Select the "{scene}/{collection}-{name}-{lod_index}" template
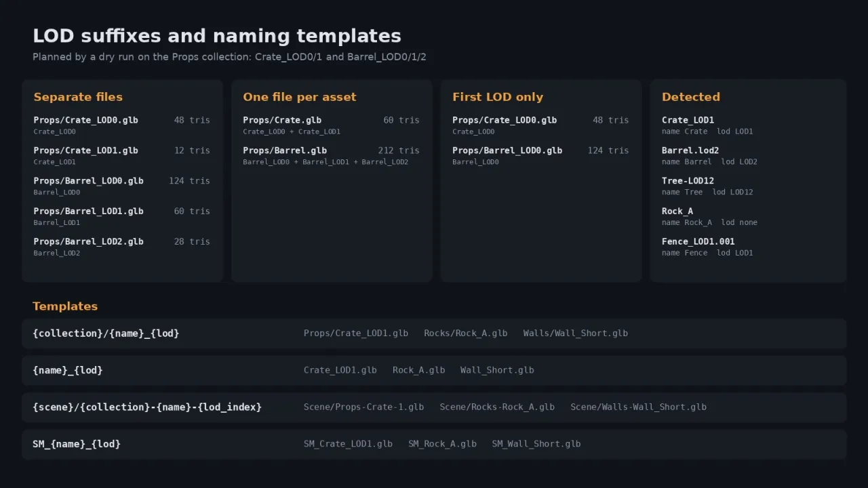The image size is (868, 488). coord(147,407)
